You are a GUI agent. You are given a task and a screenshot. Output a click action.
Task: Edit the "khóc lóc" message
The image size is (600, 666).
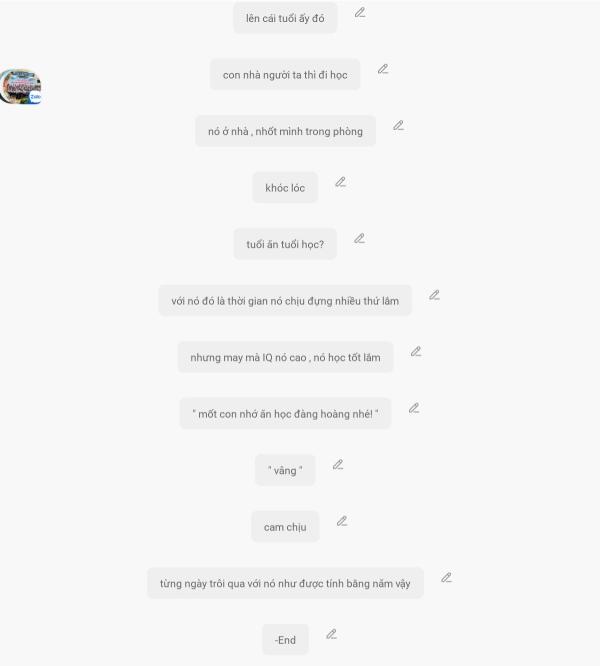[x=341, y=182]
